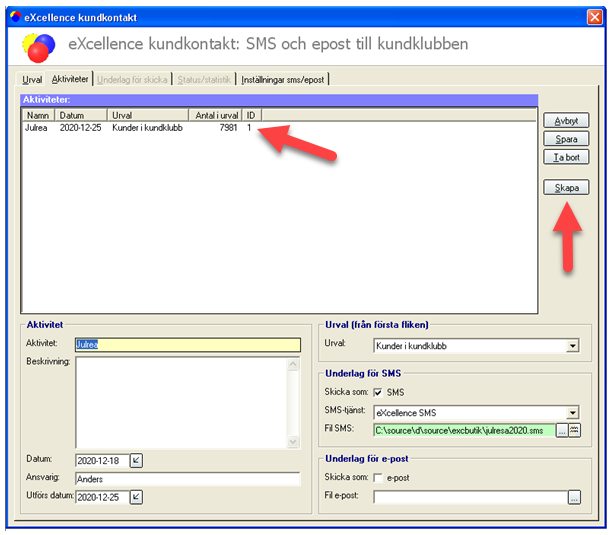Click the 2020-12-25 date cell in list
Viewport: 614px width, 535px height.
coord(80,128)
